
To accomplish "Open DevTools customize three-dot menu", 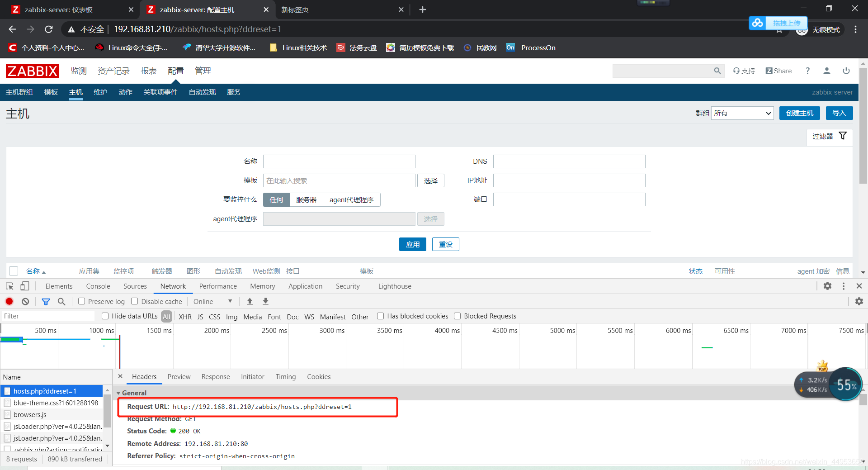I will 844,286.
